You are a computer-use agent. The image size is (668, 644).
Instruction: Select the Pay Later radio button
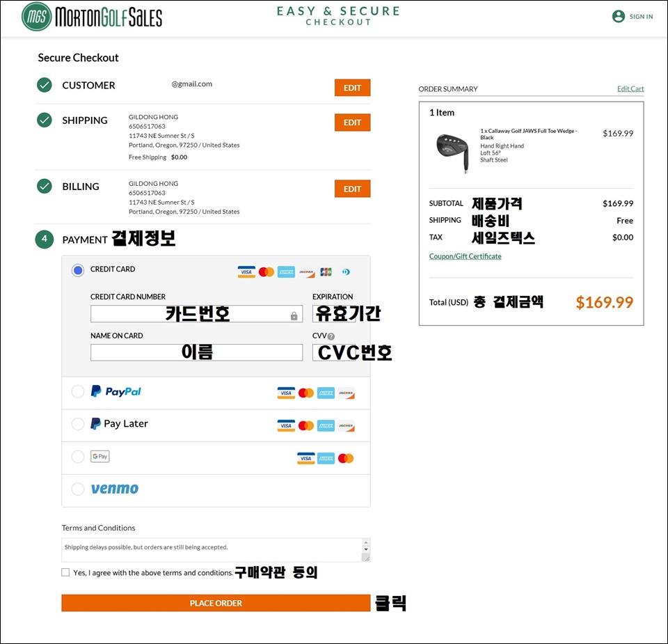(77, 424)
